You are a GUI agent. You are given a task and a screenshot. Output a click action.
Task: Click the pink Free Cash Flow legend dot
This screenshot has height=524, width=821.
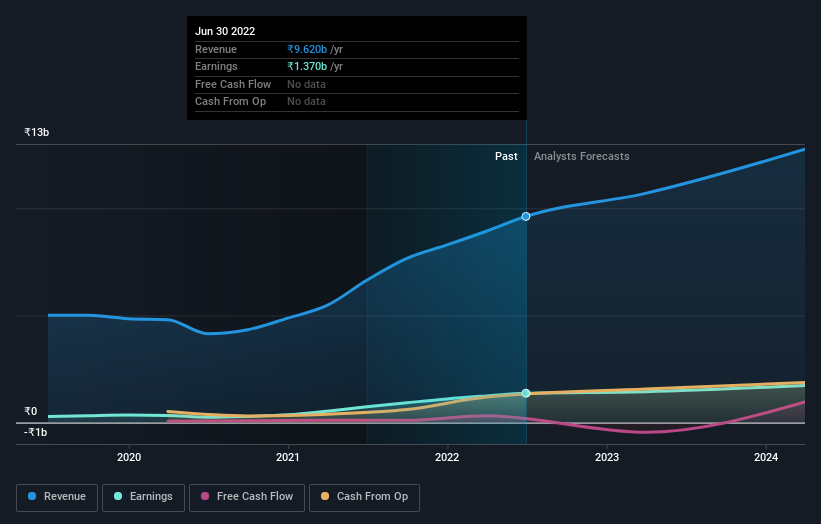205,496
